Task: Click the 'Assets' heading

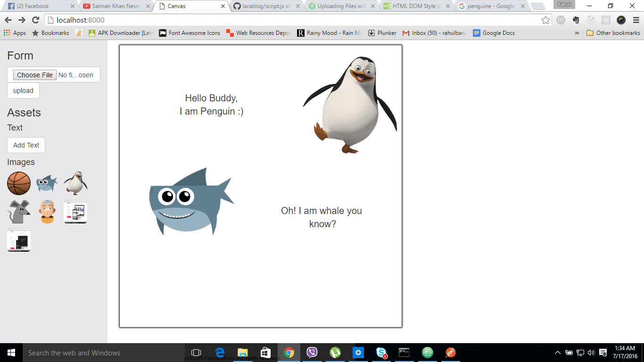Action: click(x=24, y=113)
